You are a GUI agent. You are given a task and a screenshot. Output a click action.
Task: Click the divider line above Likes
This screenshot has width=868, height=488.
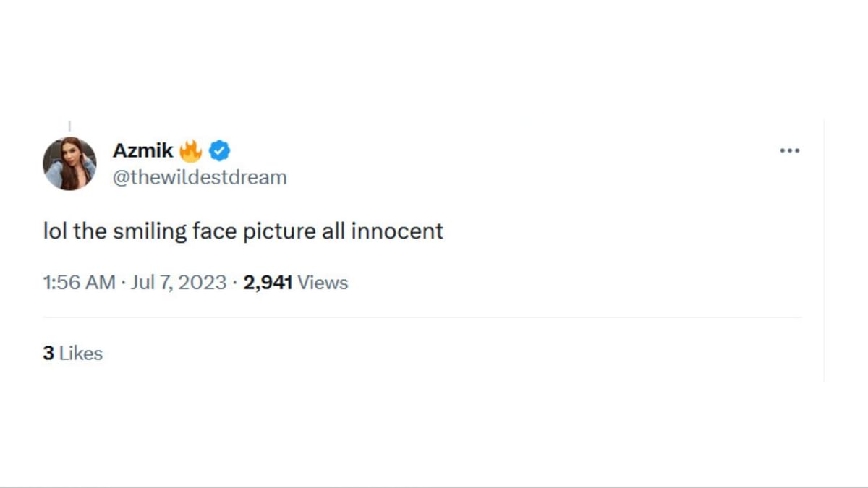click(x=422, y=317)
